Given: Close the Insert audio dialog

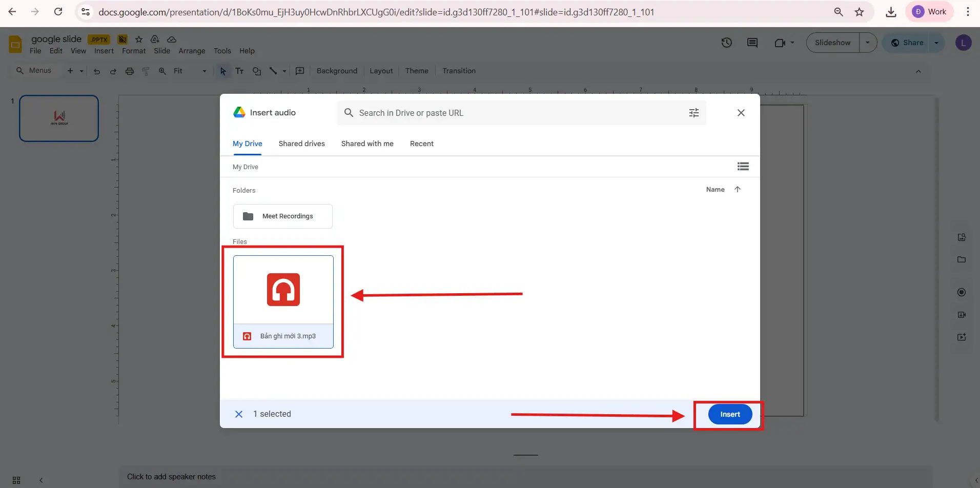Looking at the screenshot, I should pyautogui.click(x=741, y=113).
